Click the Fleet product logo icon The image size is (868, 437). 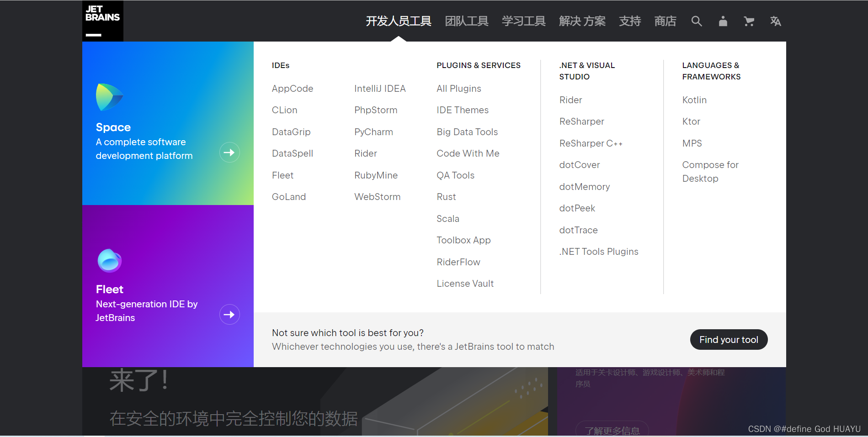coord(109,260)
